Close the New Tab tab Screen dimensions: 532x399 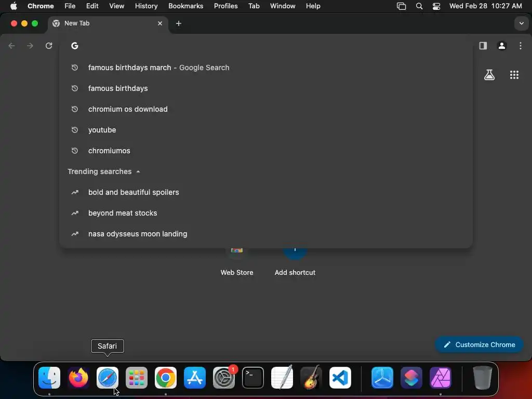(x=160, y=23)
